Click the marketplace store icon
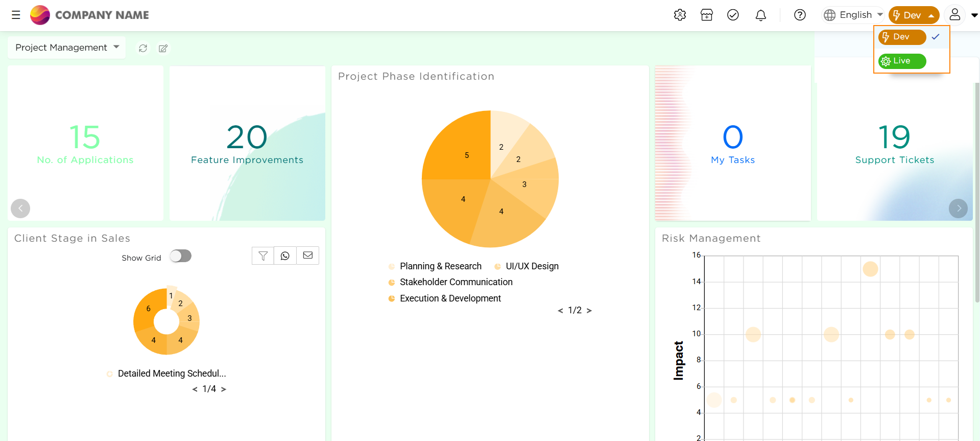 [707, 15]
